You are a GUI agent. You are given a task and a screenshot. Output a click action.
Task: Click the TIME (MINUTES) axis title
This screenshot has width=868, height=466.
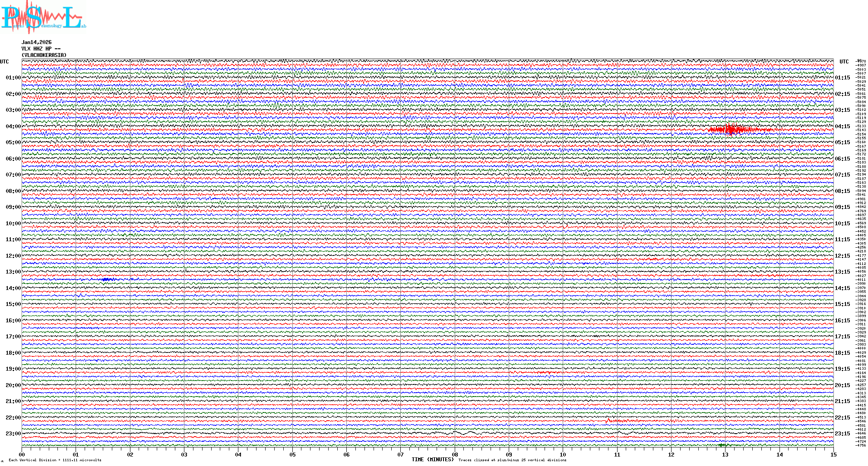pyautogui.click(x=433, y=460)
